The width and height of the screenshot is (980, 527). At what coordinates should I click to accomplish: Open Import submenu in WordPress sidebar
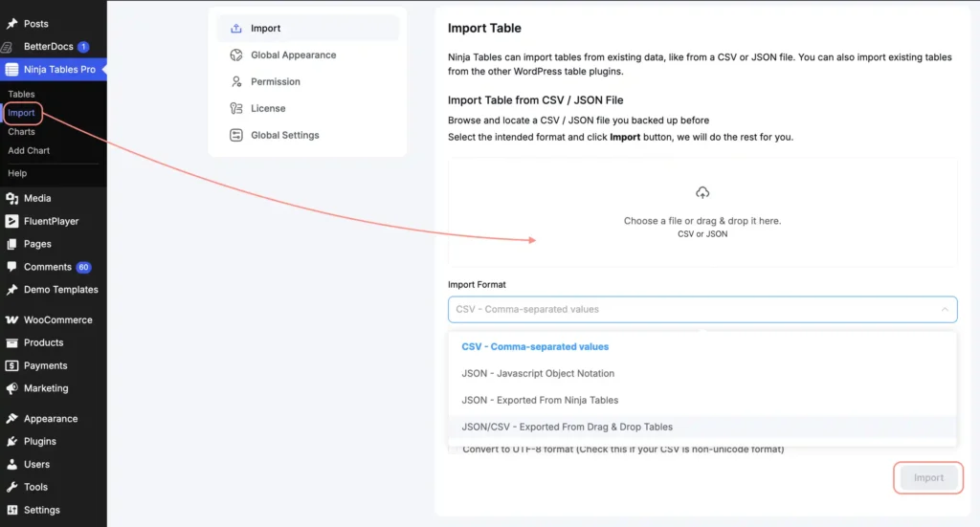click(21, 113)
